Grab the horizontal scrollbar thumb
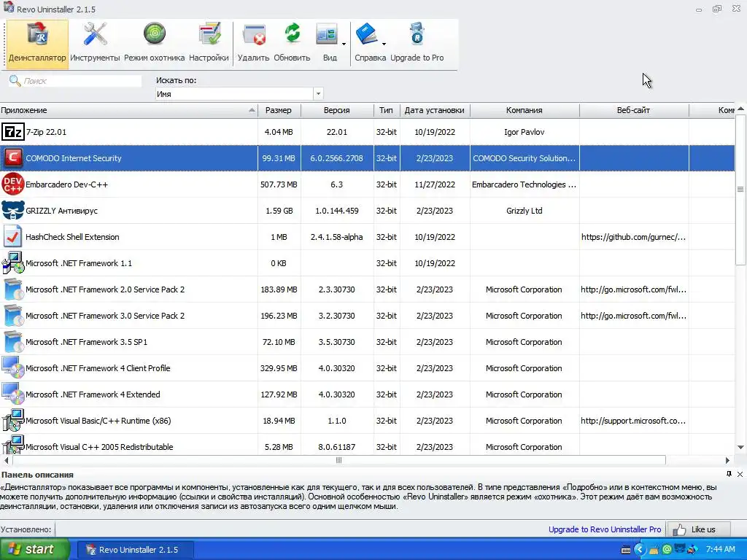Viewport: 747px width, 560px height. (338, 461)
